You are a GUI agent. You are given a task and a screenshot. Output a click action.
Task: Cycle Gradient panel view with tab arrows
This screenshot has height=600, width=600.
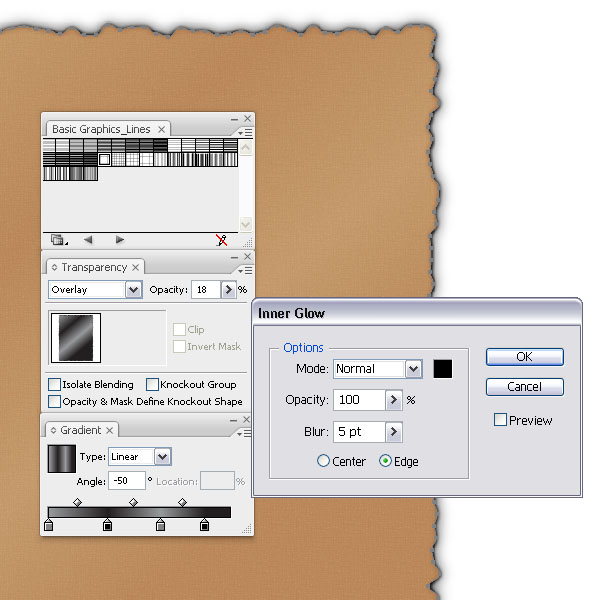click(53, 430)
